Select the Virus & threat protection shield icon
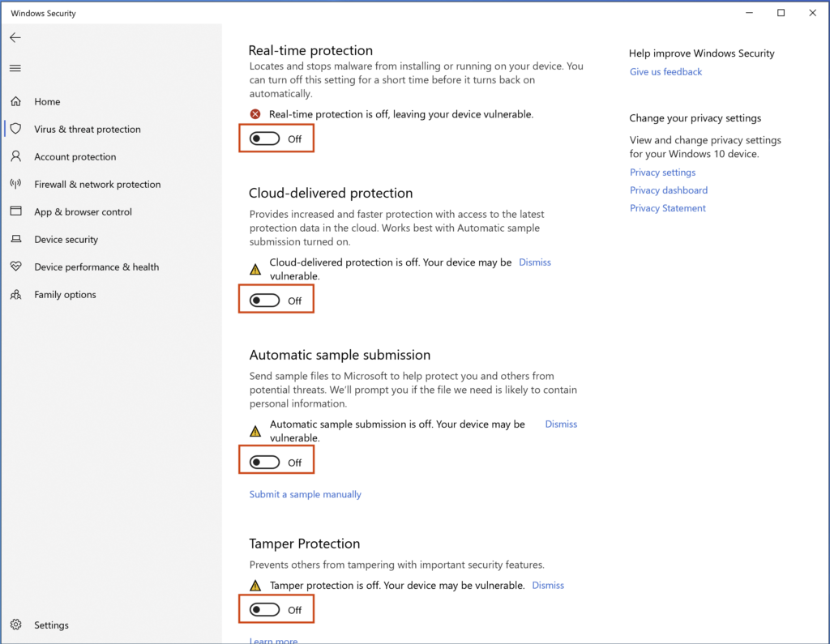 tap(15, 130)
